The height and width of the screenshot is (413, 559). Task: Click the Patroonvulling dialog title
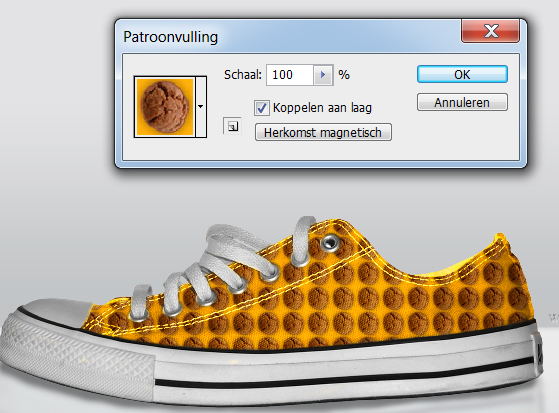pos(170,37)
